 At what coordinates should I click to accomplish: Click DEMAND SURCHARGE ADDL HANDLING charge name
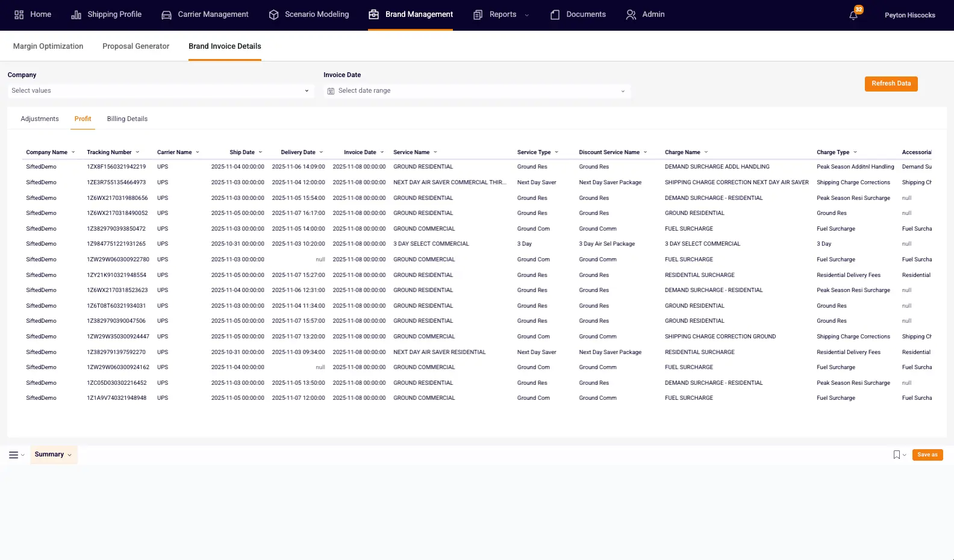[x=717, y=167]
